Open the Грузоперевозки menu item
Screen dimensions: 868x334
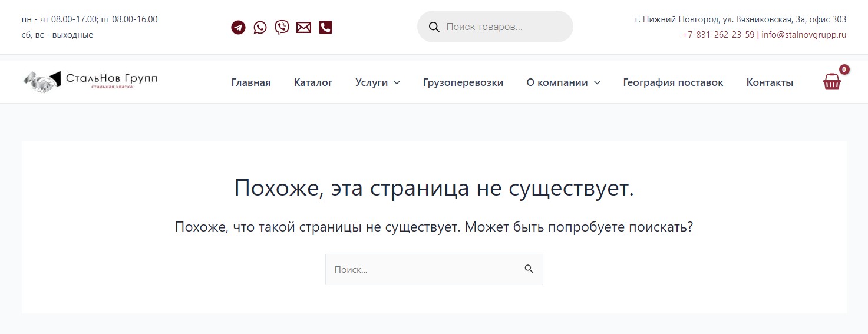coord(463,82)
